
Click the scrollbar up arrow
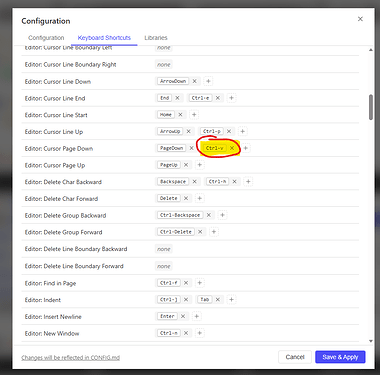pyautogui.click(x=371, y=50)
